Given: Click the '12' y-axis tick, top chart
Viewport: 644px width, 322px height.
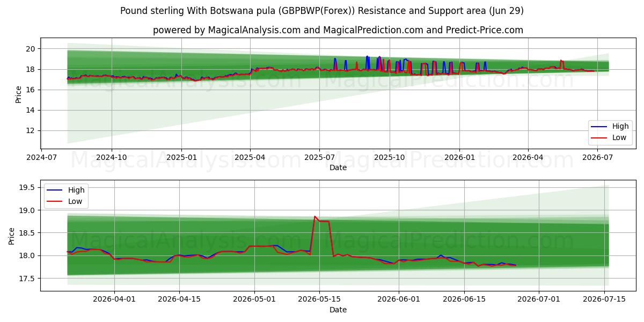Looking at the screenshot, I should (x=31, y=130).
